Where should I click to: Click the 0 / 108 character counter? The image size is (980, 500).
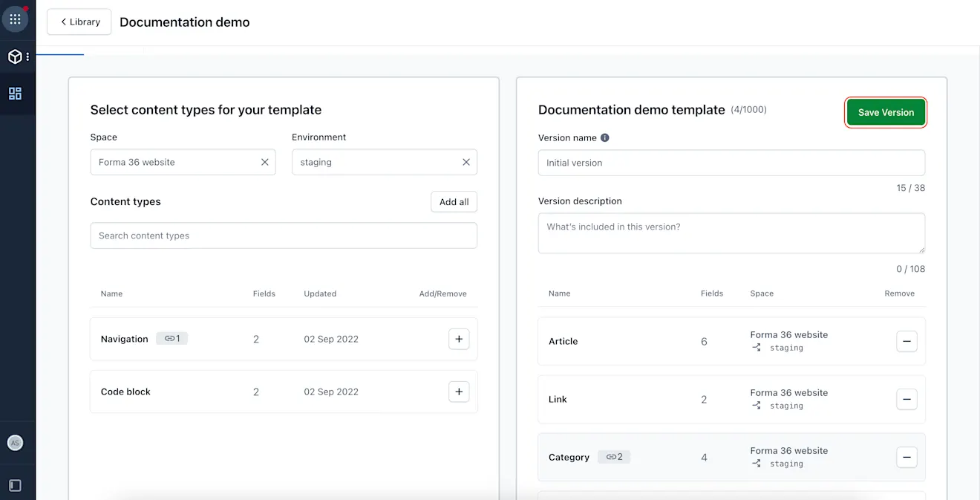[911, 269]
